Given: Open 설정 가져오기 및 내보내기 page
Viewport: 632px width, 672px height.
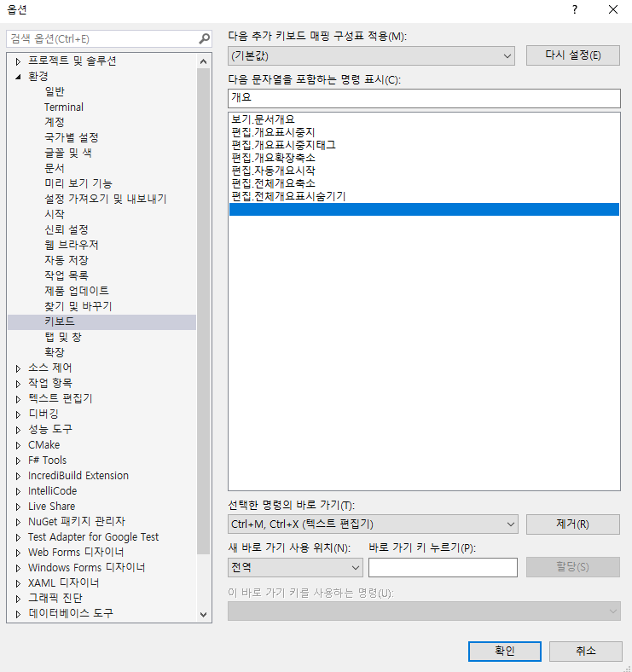Looking at the screenshot, I should point(105,199).
